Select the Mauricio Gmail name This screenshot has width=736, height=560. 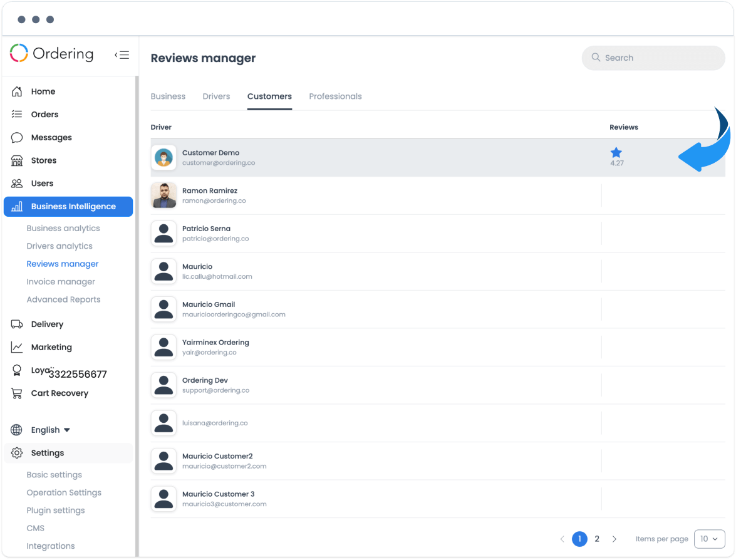209,304
